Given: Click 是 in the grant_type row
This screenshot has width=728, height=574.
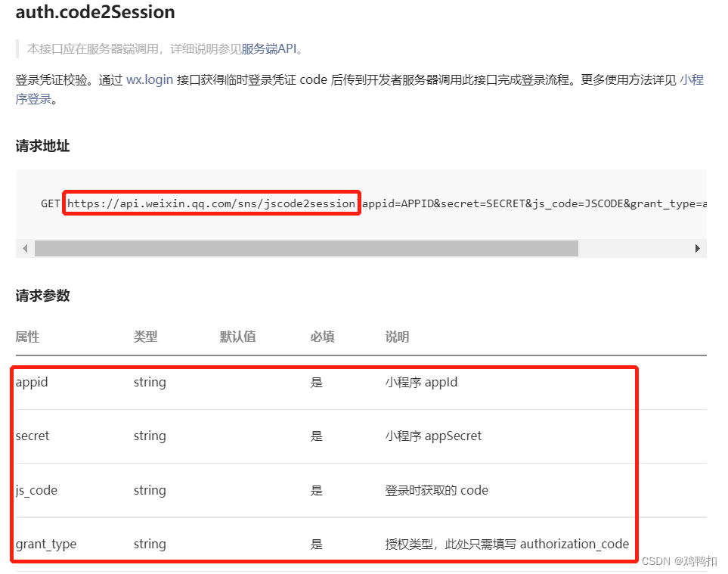Looking at the screenshot, I should click(x=316, y=545).
